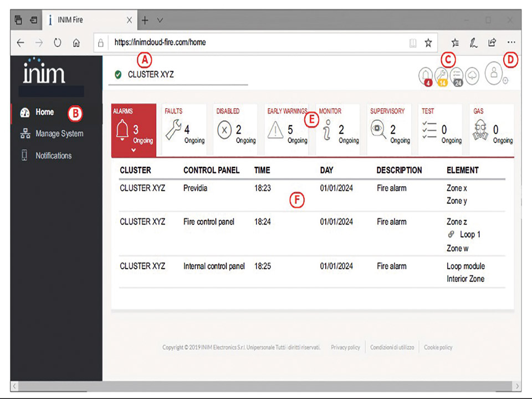Image resolution: width=532 pixels, height=399 pixels.
Task: Click the set tabs aside arrow icon
Action: tap(34, 20)
